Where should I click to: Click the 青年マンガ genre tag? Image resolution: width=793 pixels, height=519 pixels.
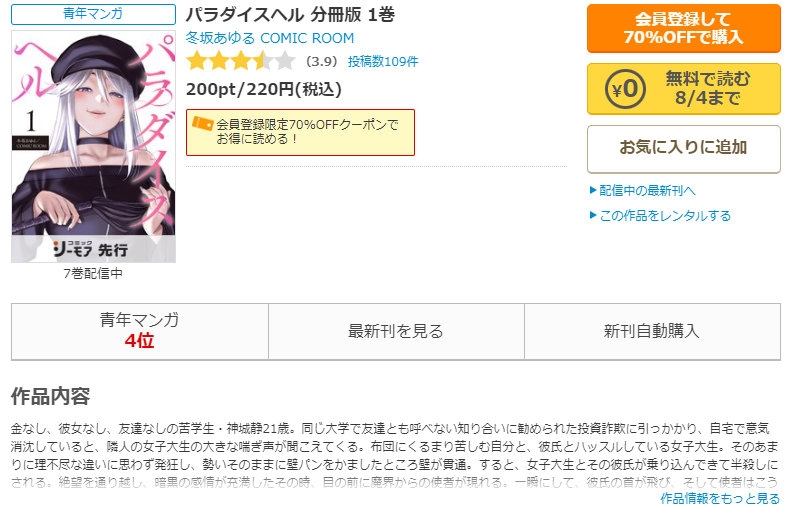pos(94,14)
